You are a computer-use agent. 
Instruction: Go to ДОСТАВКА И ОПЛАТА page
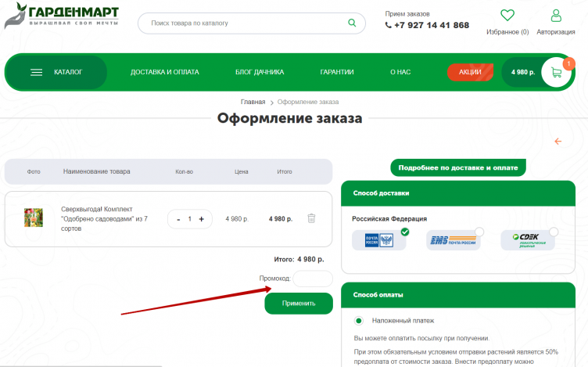(165, 72)
